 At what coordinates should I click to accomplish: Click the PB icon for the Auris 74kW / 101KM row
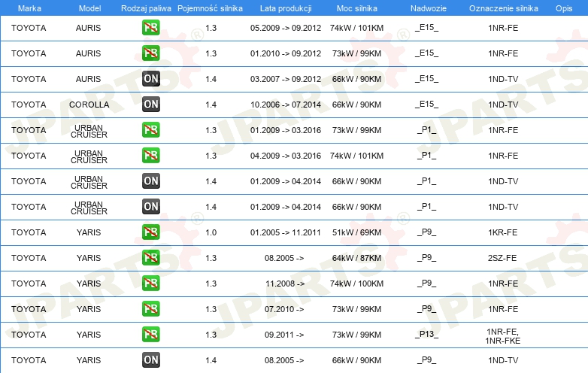click(x=151, y=28)
